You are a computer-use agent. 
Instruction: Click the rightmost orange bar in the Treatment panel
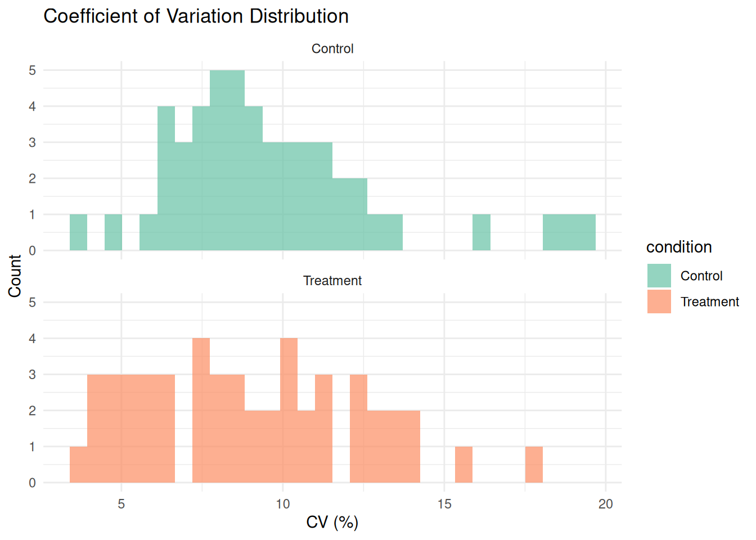(x=534, y=465)
